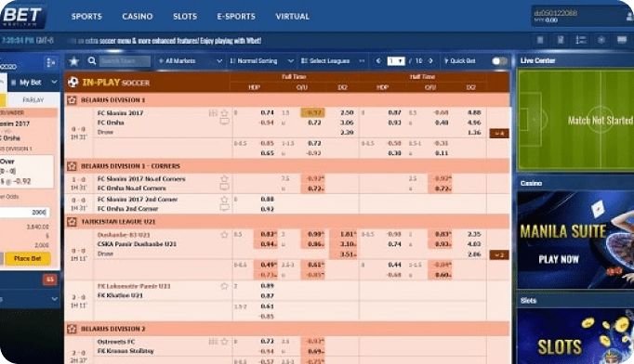
Task: Expand the All Markets dropdown
Action: 190,61
